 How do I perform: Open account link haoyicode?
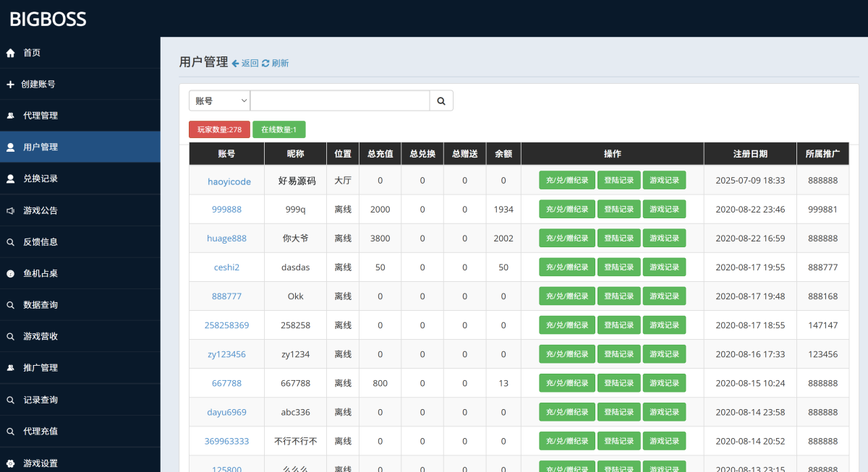pos(229,181)
